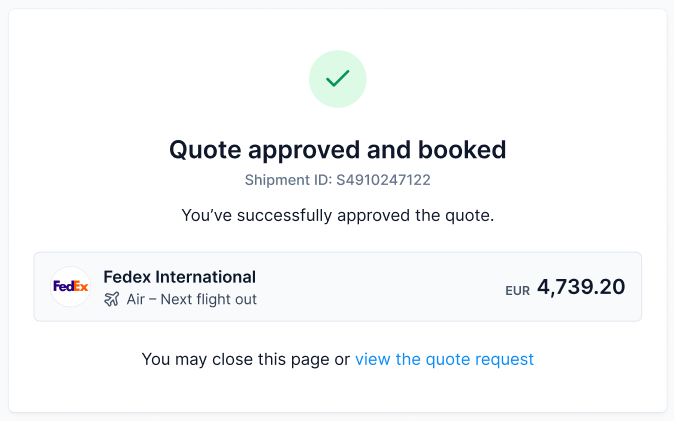Click the orange Ex letters in FedEx logo
The image size is (674, 421).
click(x=80, y=286)
